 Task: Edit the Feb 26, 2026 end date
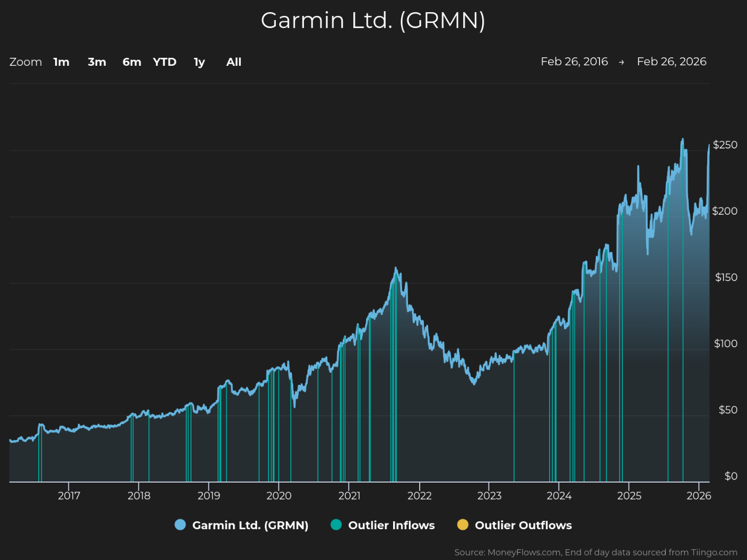(672, 62)
